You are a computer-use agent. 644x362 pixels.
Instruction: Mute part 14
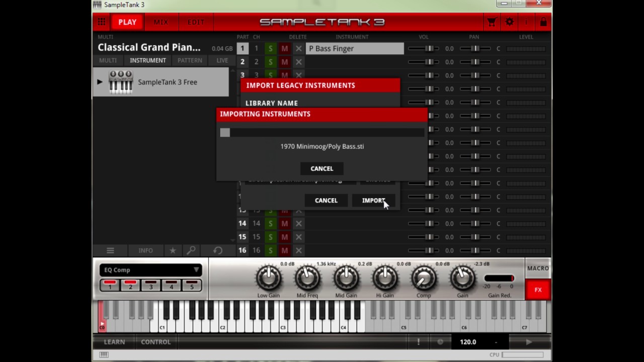285,223
